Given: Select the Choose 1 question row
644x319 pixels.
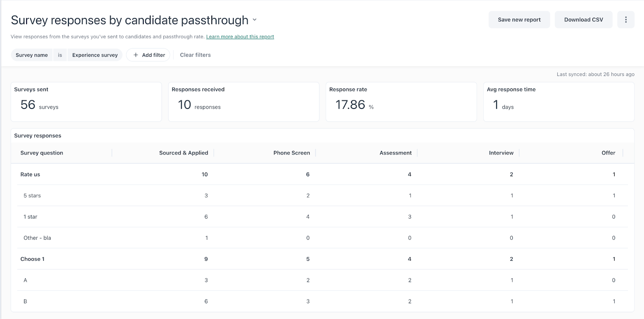Looking at the screenshot, I should click(33, 259).
